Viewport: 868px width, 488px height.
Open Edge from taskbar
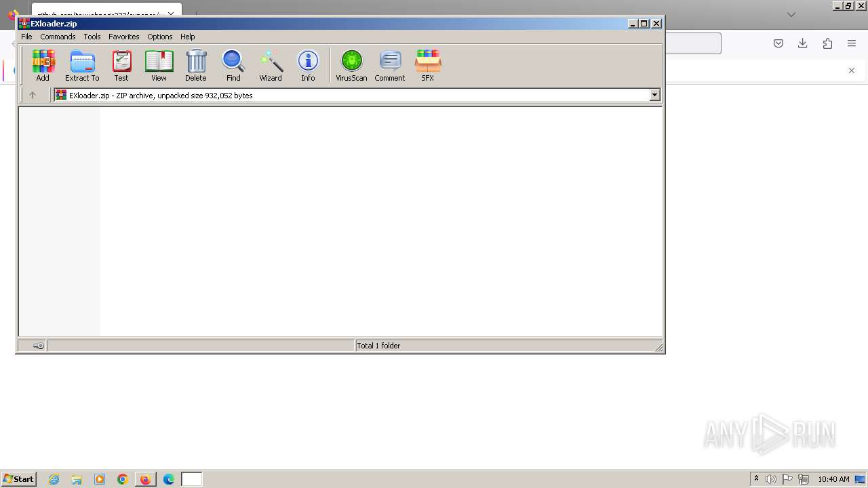click(169, 479)
